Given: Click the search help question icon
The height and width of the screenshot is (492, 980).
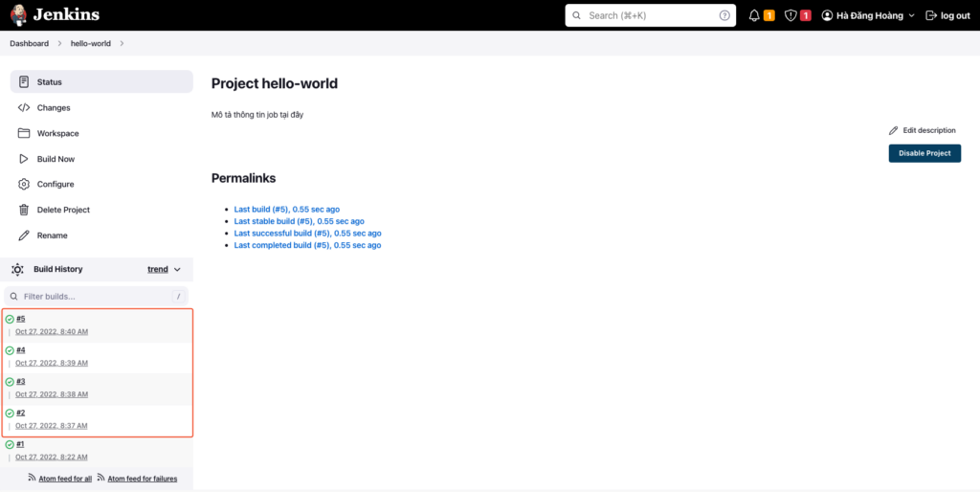Looking at the screenshot, I should tap(724, 15).
